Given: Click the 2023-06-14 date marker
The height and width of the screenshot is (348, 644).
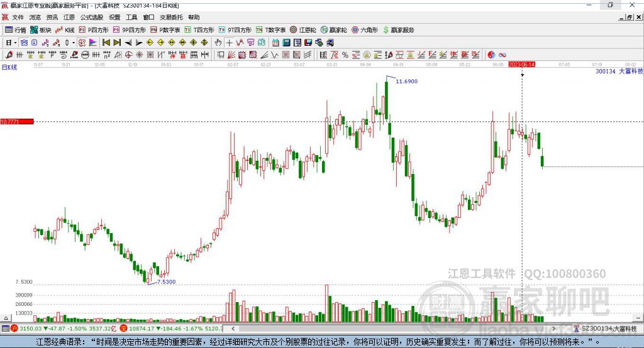Looking at the screenshot, I should coord(521,65).
